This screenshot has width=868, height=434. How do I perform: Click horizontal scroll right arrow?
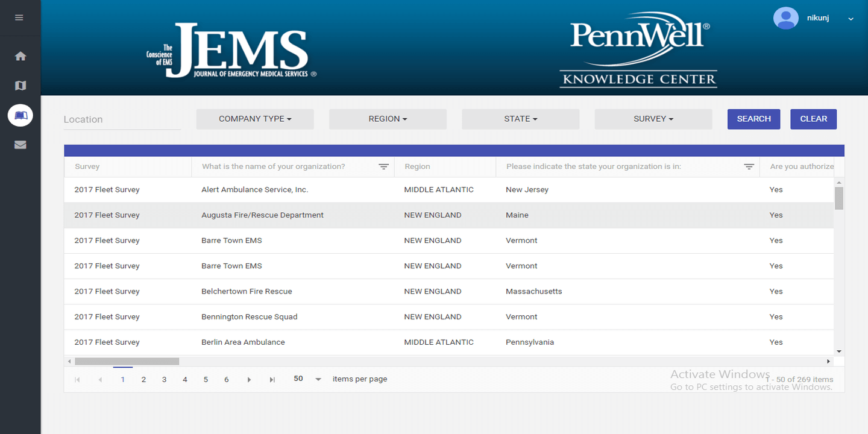click(829, 362)
